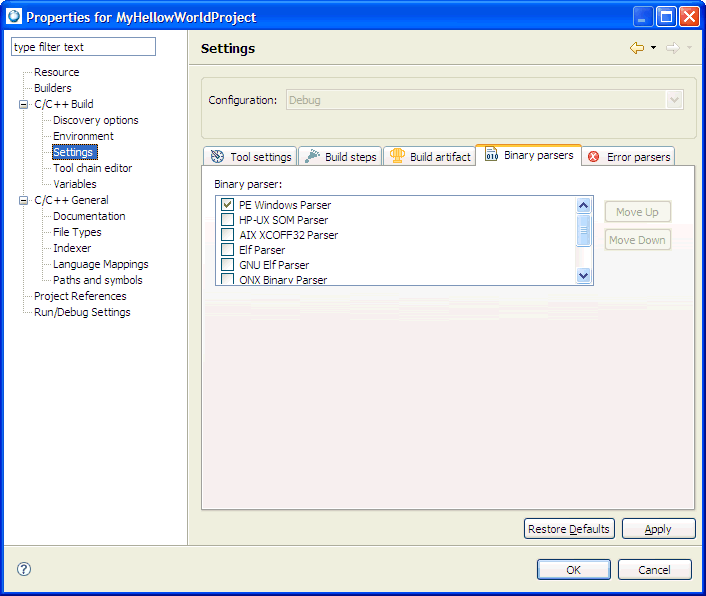
Task: Open the back history dropdown arrow
Action: 653,48
